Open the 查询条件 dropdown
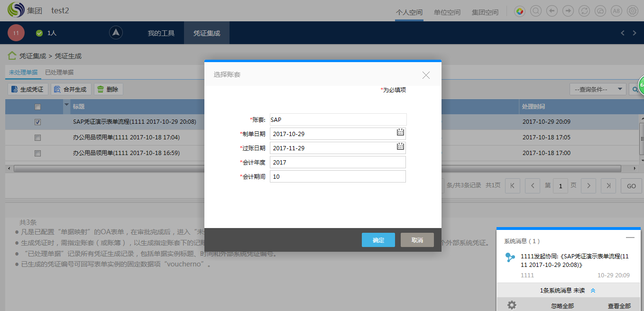The width and height of the screenshot is (644, 311). [598, 89]
